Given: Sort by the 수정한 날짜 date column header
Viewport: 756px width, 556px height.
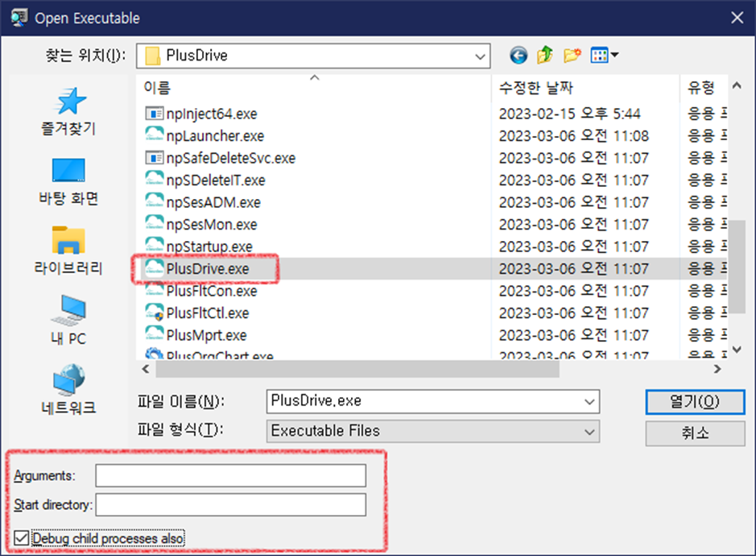Looking at the screenshot, I should [585, 88].
